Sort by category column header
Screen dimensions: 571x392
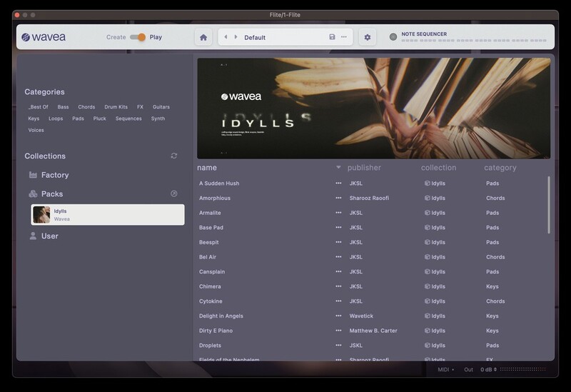tap(500, 168)
